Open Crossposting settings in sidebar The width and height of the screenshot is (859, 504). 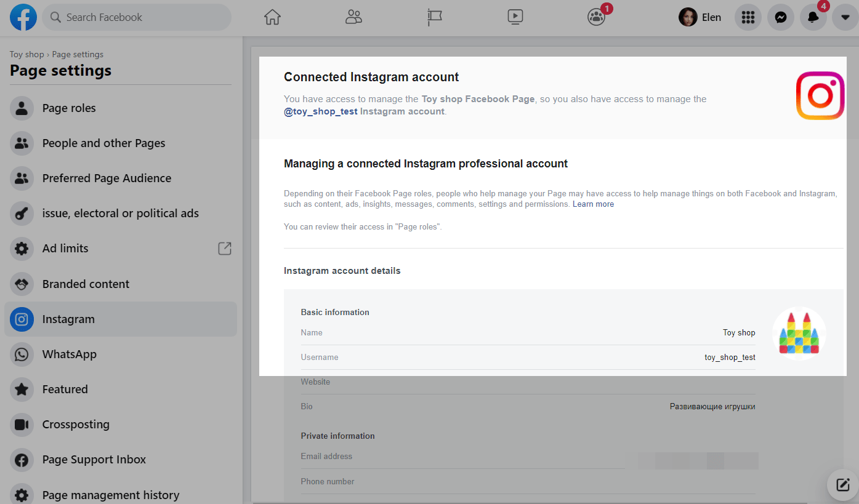[x=76, y=425]
